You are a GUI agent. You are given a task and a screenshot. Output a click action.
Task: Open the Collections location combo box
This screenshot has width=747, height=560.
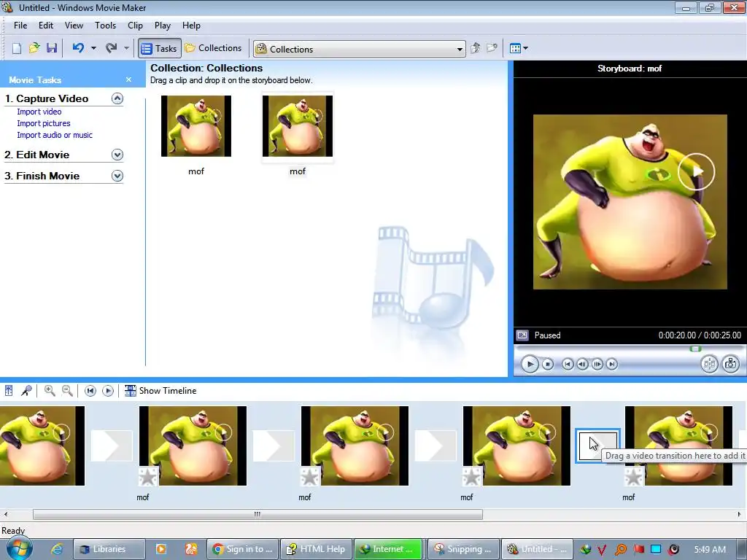pos(360,49)
